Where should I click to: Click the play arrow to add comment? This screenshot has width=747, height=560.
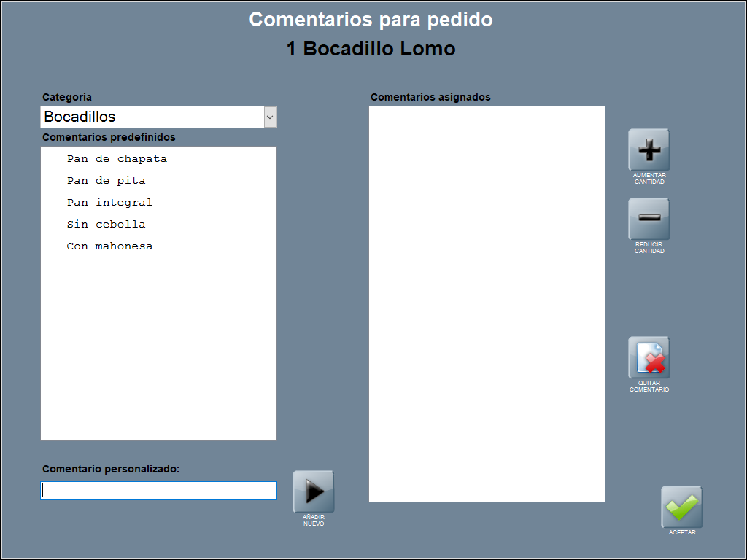click(x=313, y=491)
